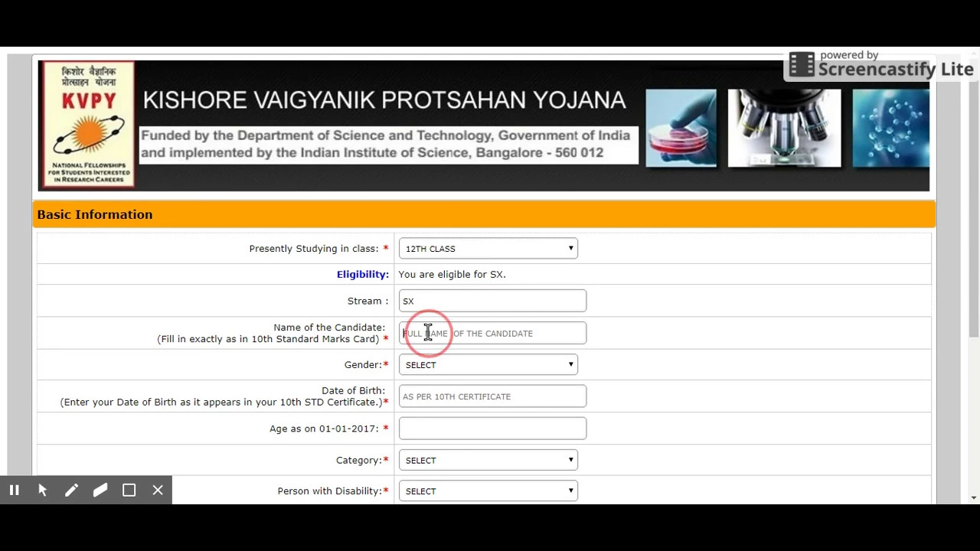
Task: Expand the Category dropdown
Action: click(x=488, y=460)
